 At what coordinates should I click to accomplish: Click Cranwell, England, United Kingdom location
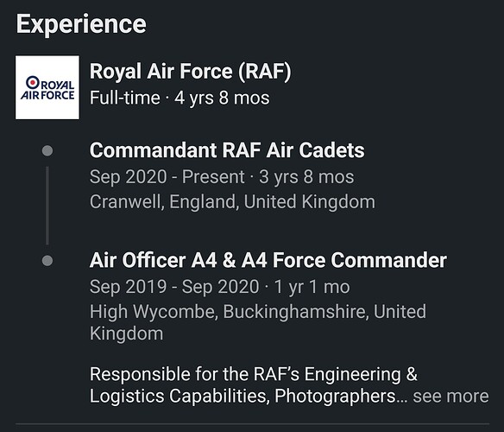232,202
